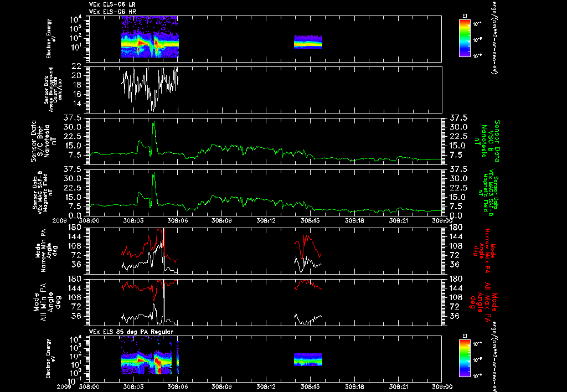The width and height of the screenshot is (567, 392).
Task: Click the white anode background count rate trace
Action: pos(150,89)
